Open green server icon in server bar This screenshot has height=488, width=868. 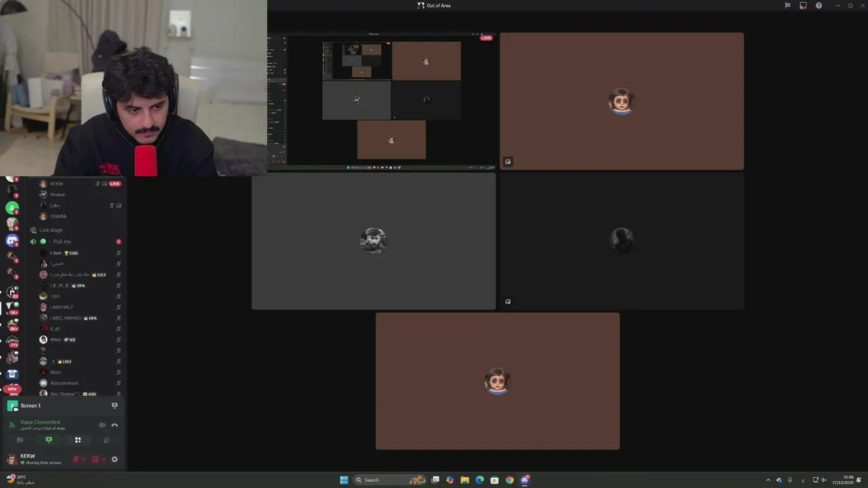12,208
